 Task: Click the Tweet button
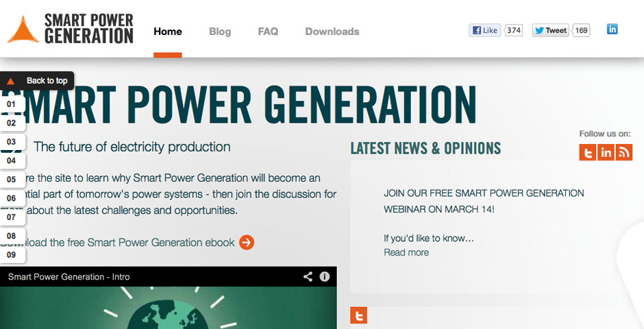551,30
